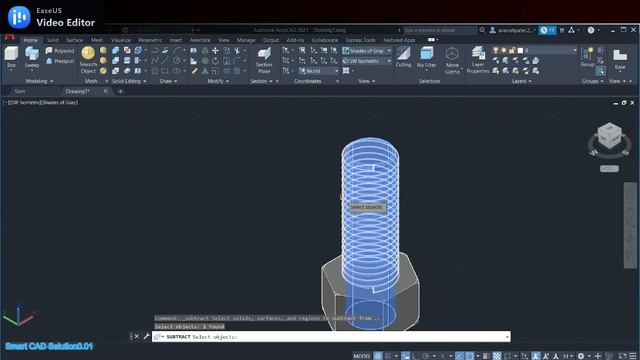
Task: Add a new drawing tab with plus
Action: point(120,91)
